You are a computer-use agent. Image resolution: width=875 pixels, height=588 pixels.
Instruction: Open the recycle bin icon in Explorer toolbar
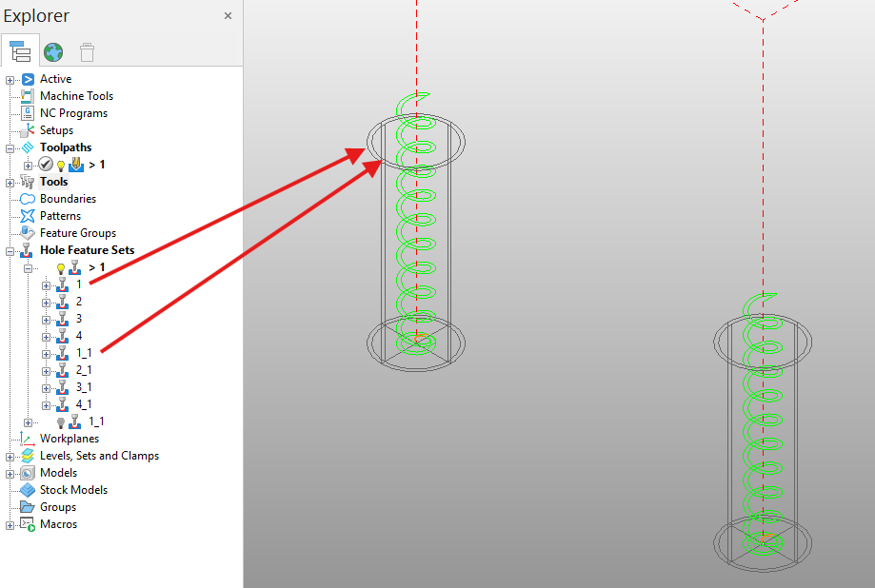86,51
